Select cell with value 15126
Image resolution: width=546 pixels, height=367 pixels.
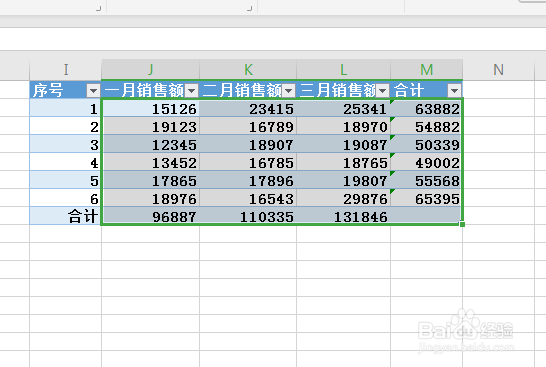(x=150, y=108)
